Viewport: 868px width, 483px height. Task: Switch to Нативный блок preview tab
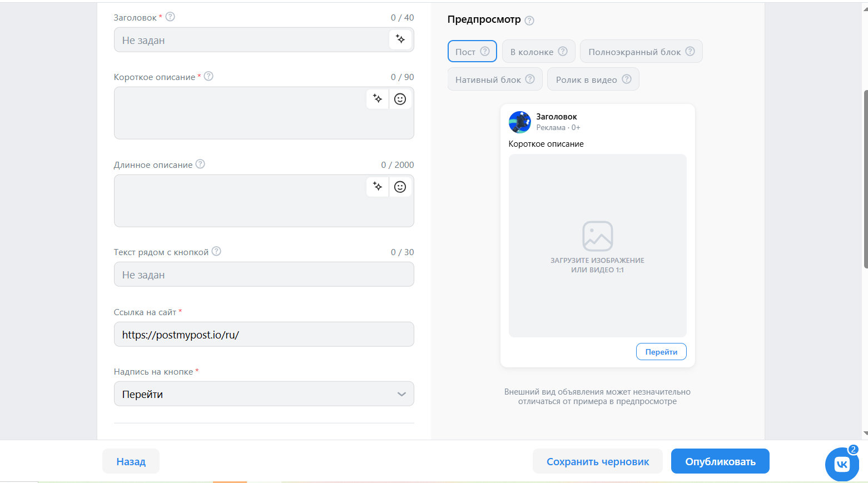[495, 79]
